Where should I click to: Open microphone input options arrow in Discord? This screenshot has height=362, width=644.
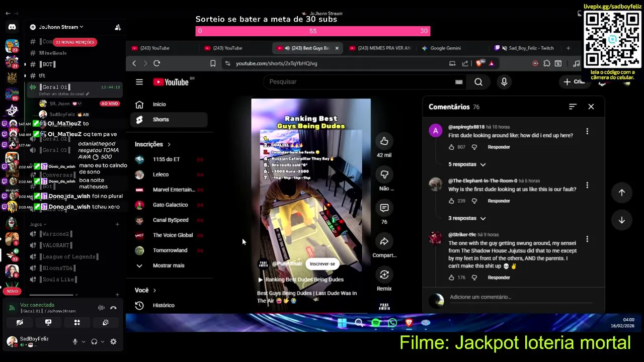click(84, 341)
